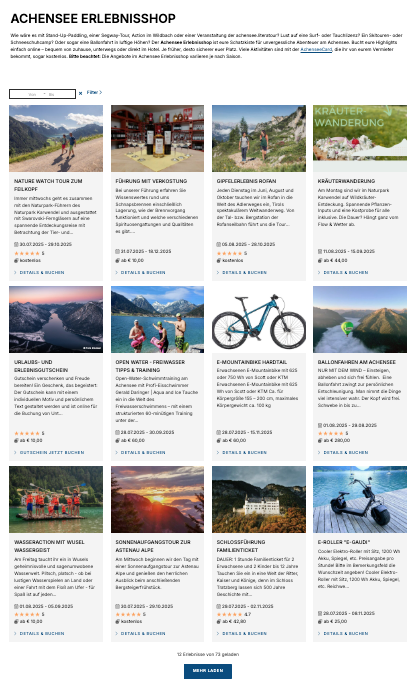Click Details & Buchen for Führung mit Verkostung
417x690 pixels.
click(x=141, y=273)
